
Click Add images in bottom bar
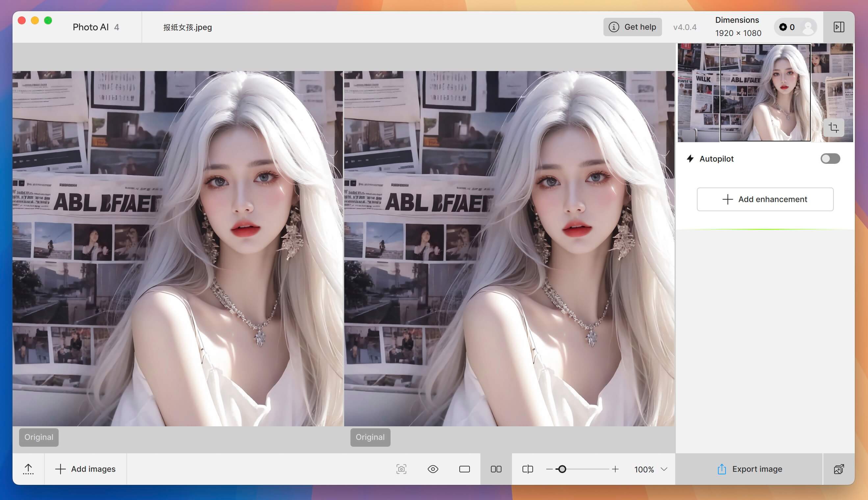[x=86, y=469]
